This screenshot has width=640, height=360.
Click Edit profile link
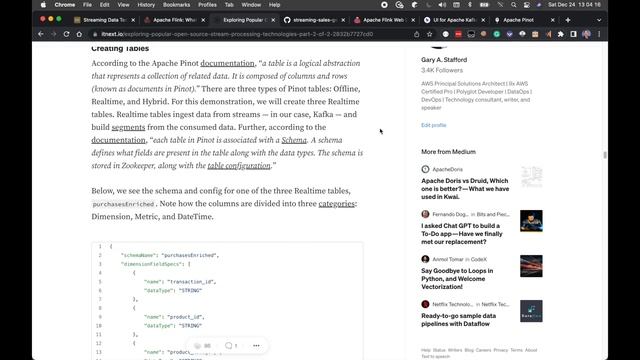[x=433, y=125]
